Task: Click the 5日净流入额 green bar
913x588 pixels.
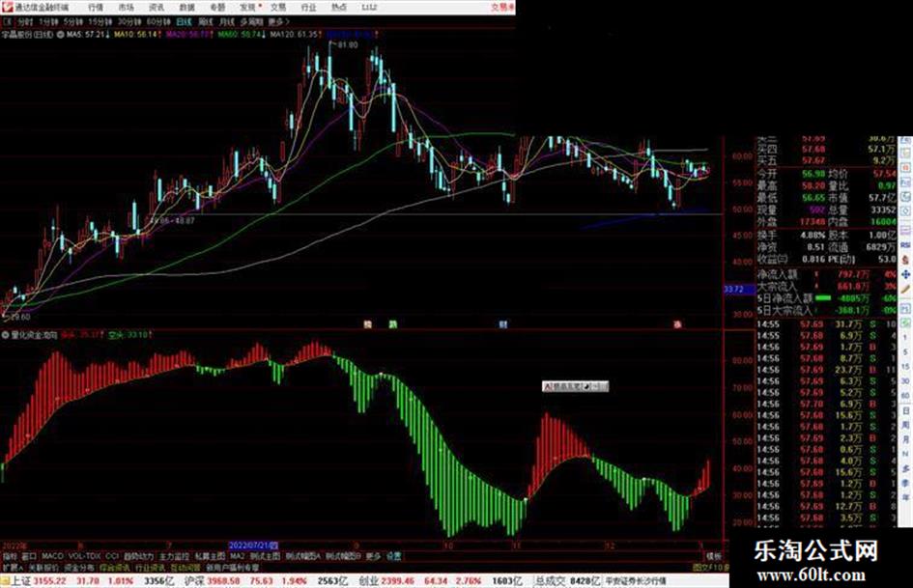Action: pyautogui.click(x=823, y=298)
